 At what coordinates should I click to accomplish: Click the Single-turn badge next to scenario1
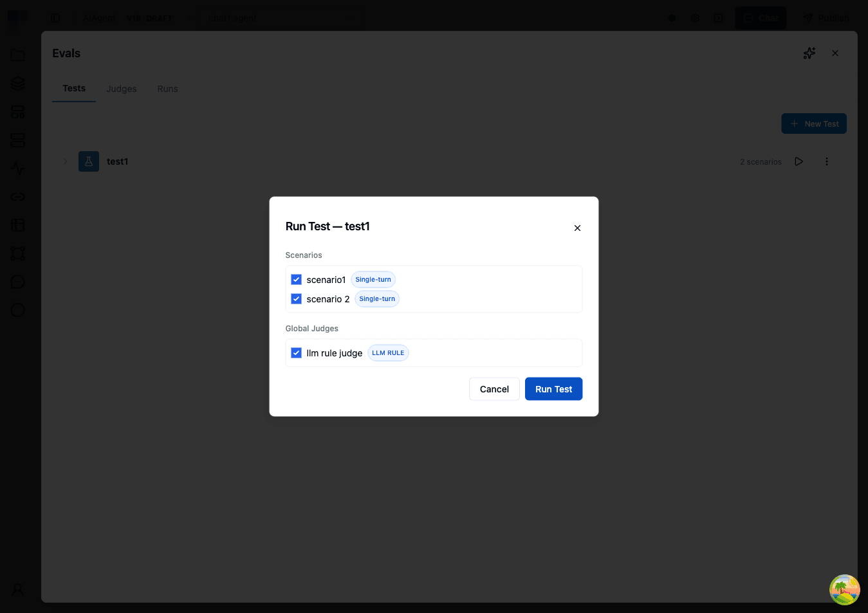pyautogui.click(x=373, y=279)
